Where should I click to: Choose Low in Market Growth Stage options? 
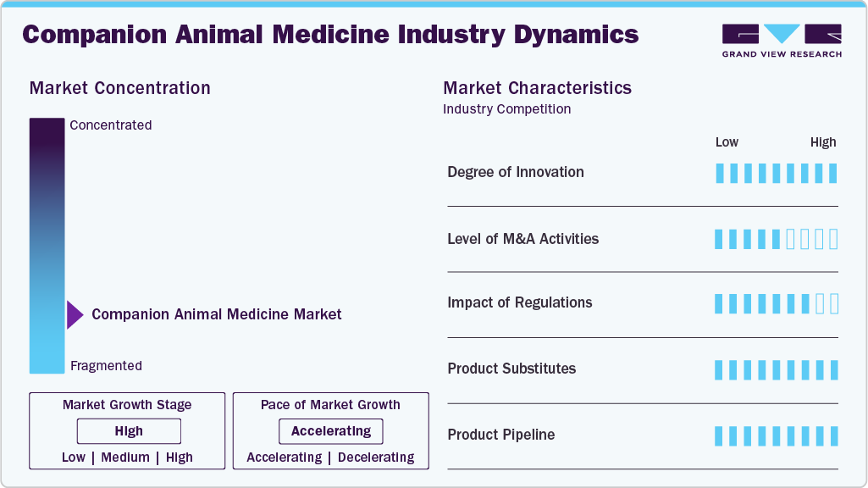pos(74,457)
